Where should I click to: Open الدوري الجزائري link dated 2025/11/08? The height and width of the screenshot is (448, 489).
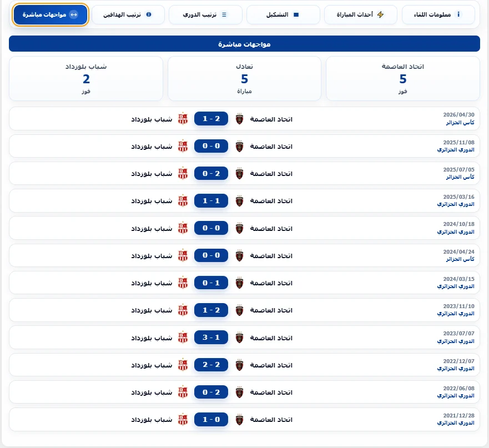456,150
